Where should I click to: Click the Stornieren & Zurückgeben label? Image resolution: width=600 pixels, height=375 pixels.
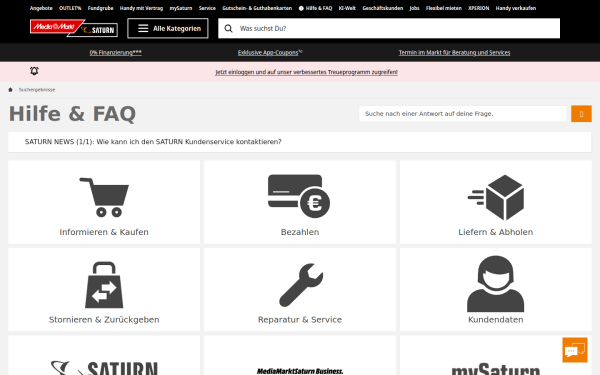click(104, 320)
